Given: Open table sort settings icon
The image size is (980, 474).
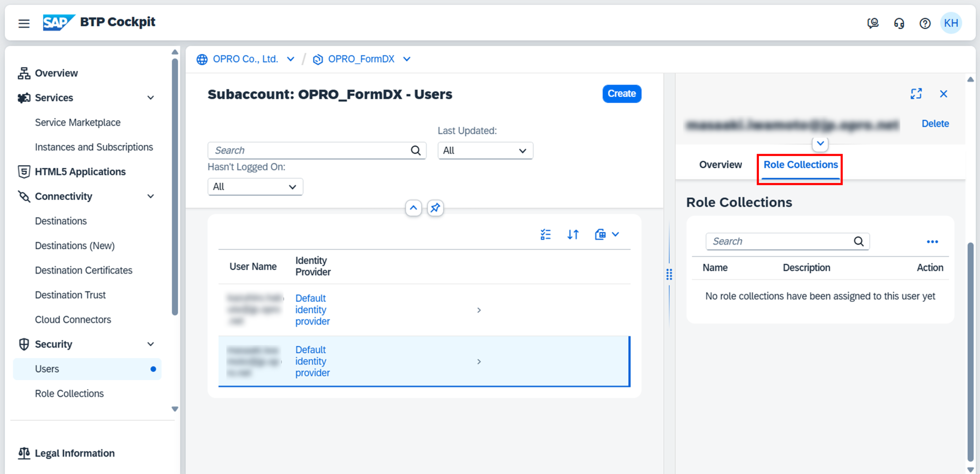Looking at the screenshot, I should pyautogui.click(x=573, y=235).
